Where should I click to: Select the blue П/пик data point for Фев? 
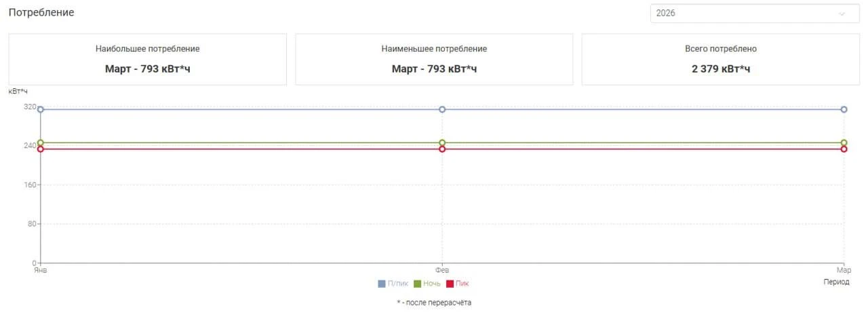point(442,109)
